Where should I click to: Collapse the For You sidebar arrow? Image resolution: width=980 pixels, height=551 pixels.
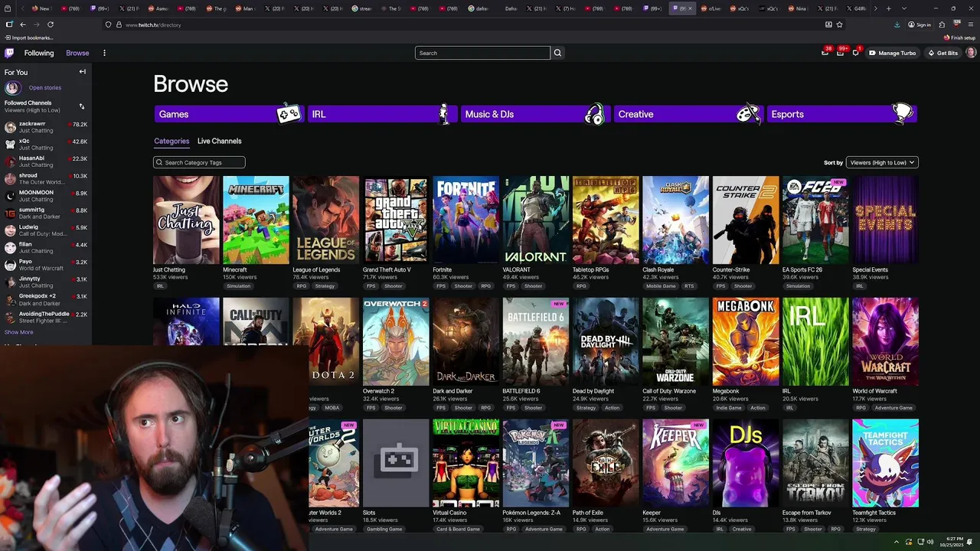click(83, 72)
